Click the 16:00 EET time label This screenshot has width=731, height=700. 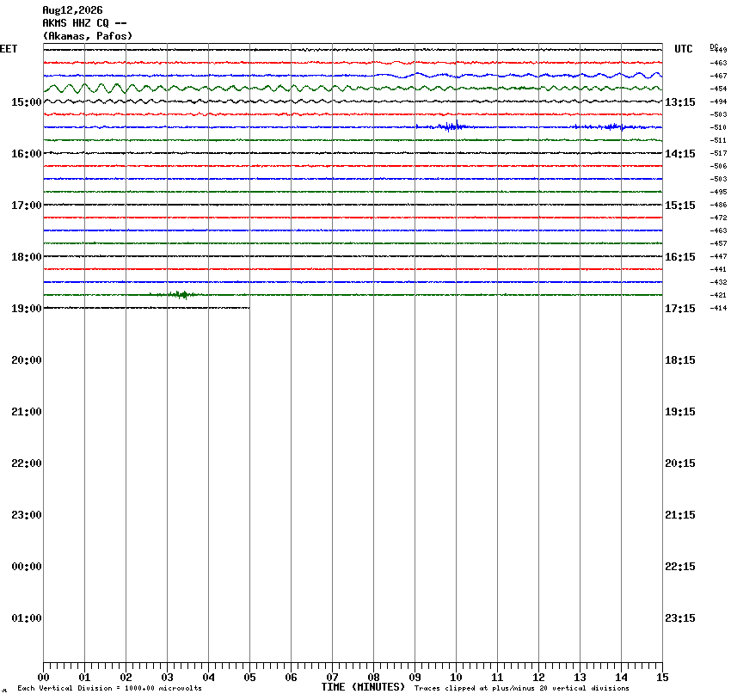(27, 154)
